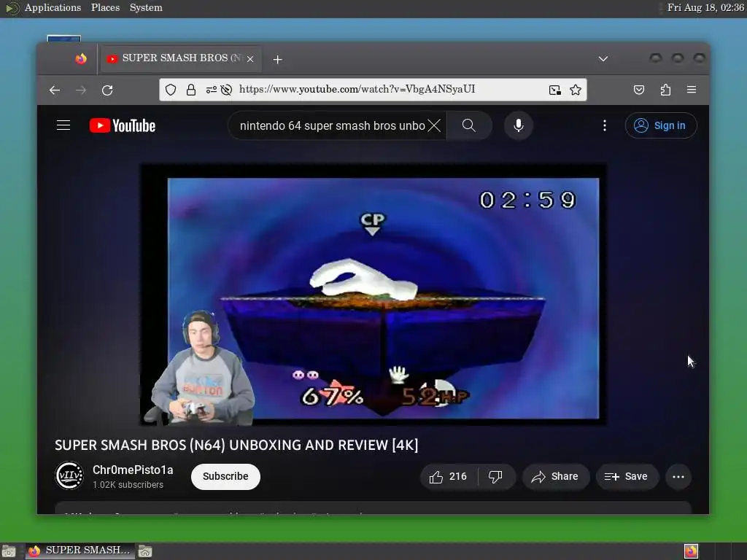The width and height of the screenshot is (747, 560).
Task: Go back to the previous page
Action: [55, 90]
